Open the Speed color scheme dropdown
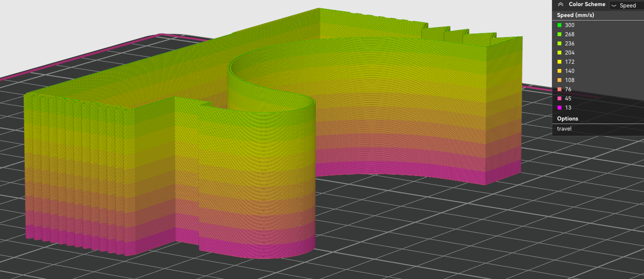This screenshot has height=279, width=644. pos(627,5)
